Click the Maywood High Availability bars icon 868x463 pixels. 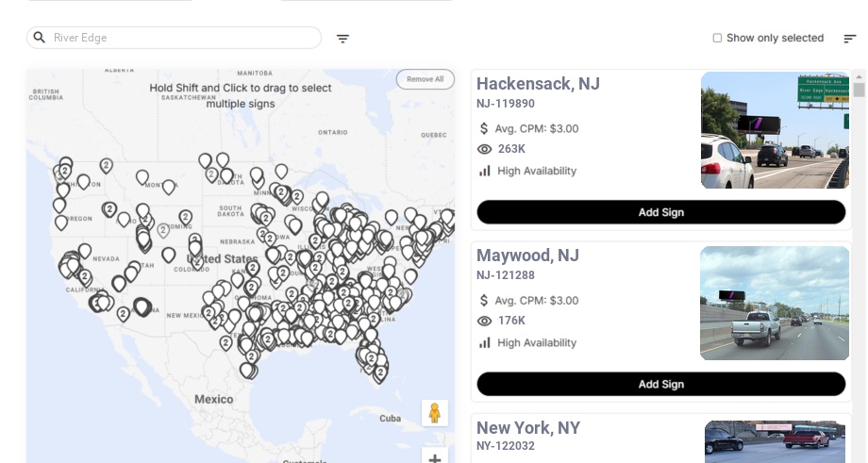(485, 343)
